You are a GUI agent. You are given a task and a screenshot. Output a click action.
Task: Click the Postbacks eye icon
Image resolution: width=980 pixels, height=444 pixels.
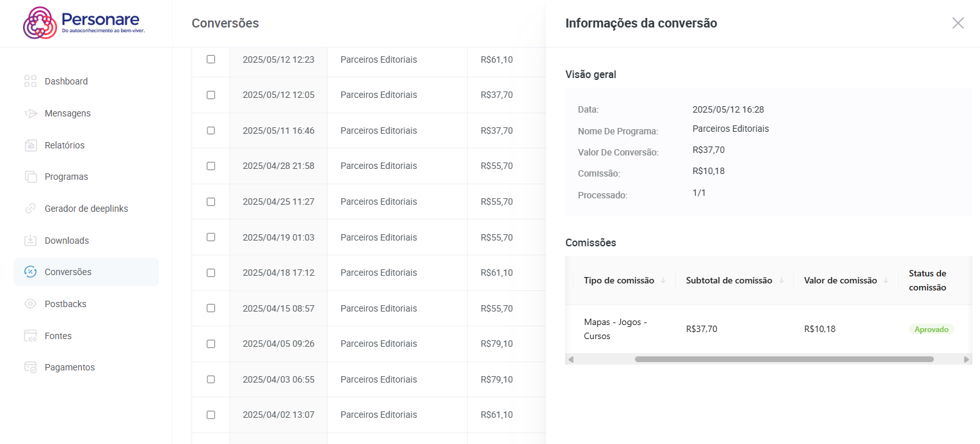point(30,304)
